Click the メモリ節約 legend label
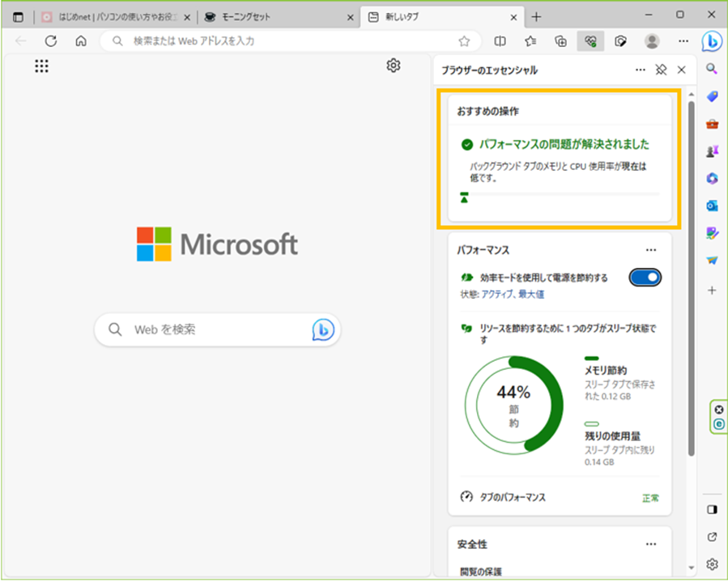The image size is (728, 582). [x=606, y=371]
